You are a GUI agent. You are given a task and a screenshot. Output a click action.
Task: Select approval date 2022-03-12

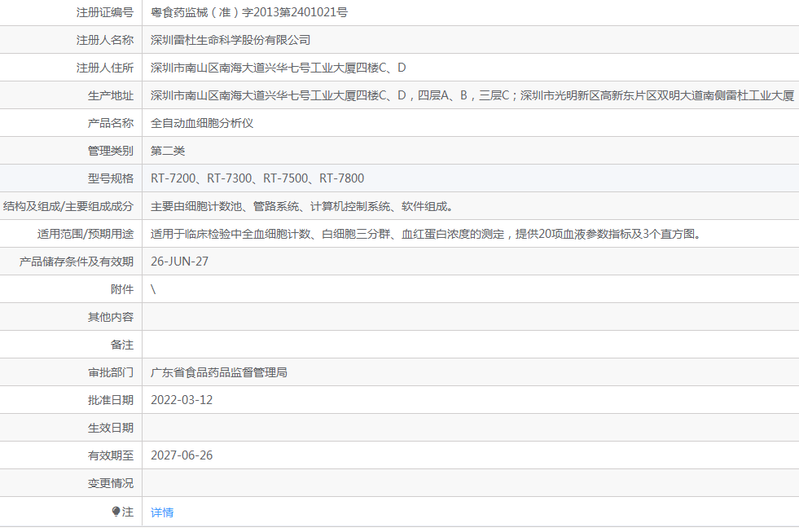click(182, 400)
